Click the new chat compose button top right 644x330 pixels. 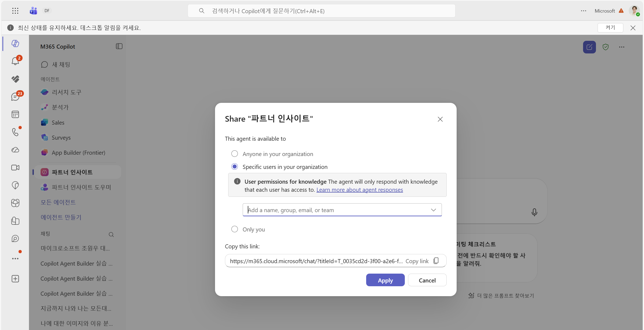coord(589,47)
